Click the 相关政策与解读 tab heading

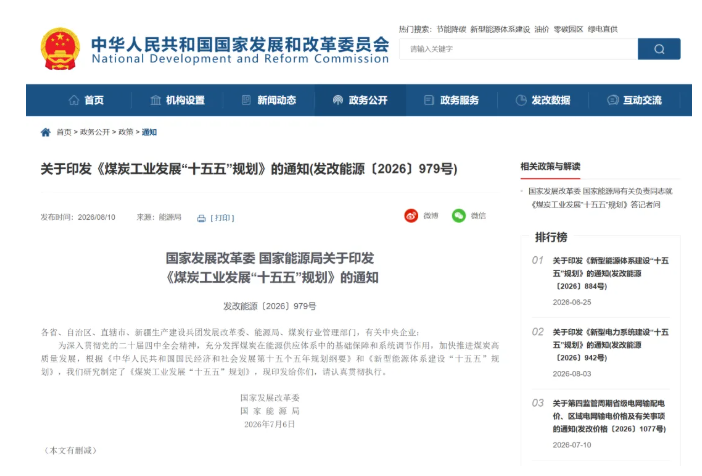[550, 167]
